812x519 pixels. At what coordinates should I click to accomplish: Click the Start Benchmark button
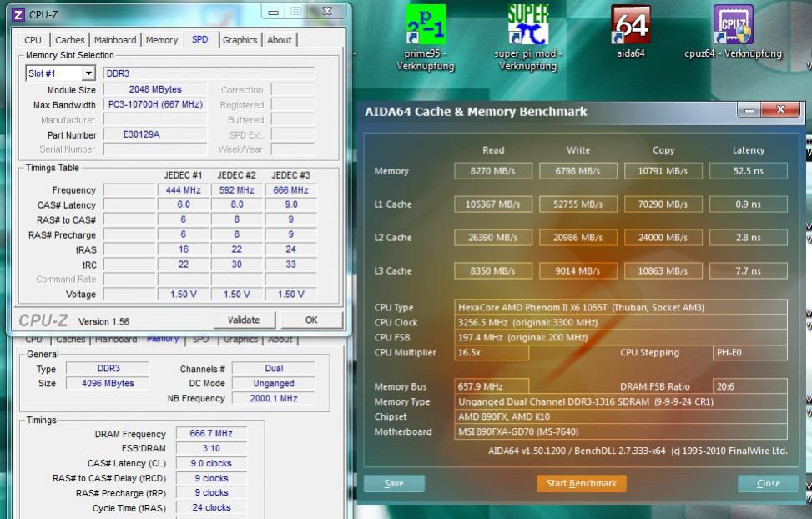click(x=582, y=483)
